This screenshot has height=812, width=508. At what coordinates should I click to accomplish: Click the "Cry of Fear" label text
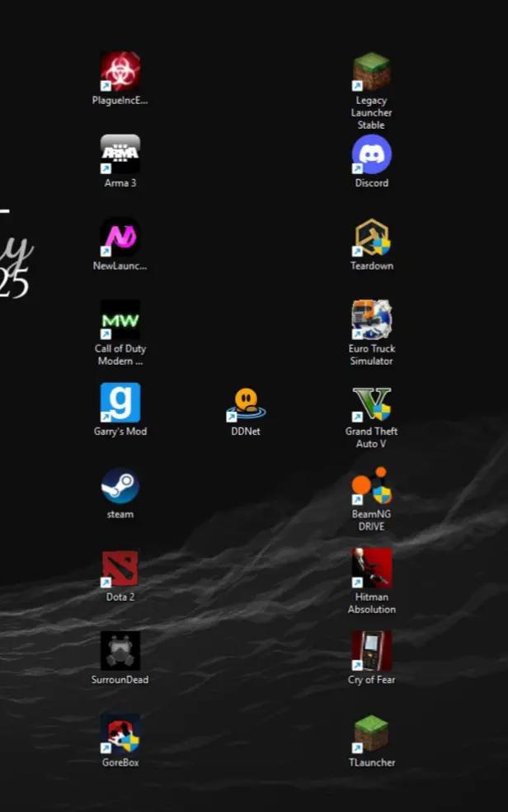tap(371, 679)
